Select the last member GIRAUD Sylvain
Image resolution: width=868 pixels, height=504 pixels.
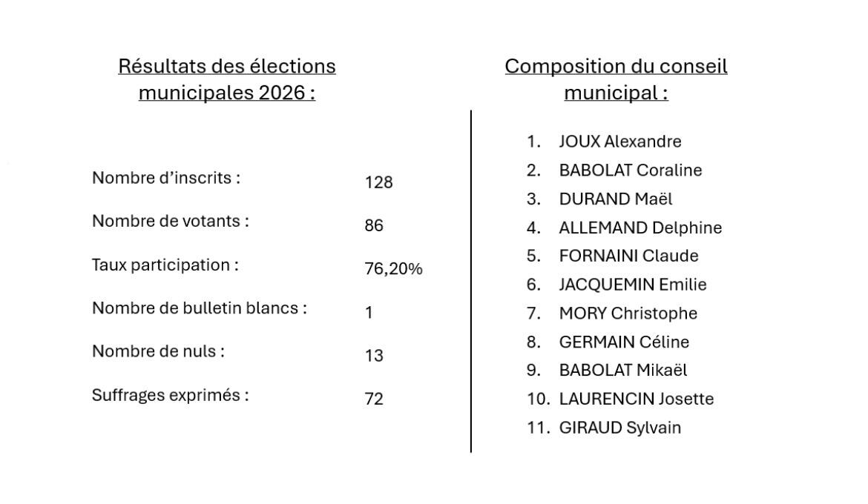(619, 428)
